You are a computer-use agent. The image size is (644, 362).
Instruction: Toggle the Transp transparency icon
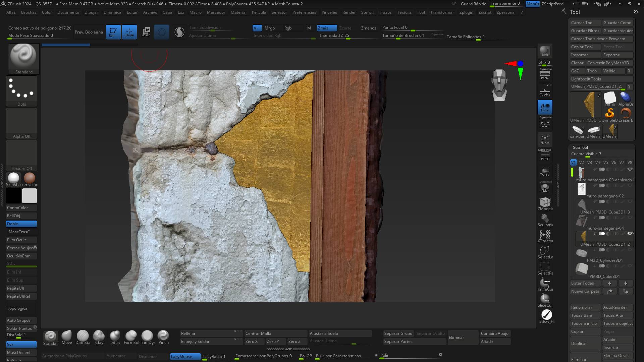pyautogui.click(x=545, y=171)
